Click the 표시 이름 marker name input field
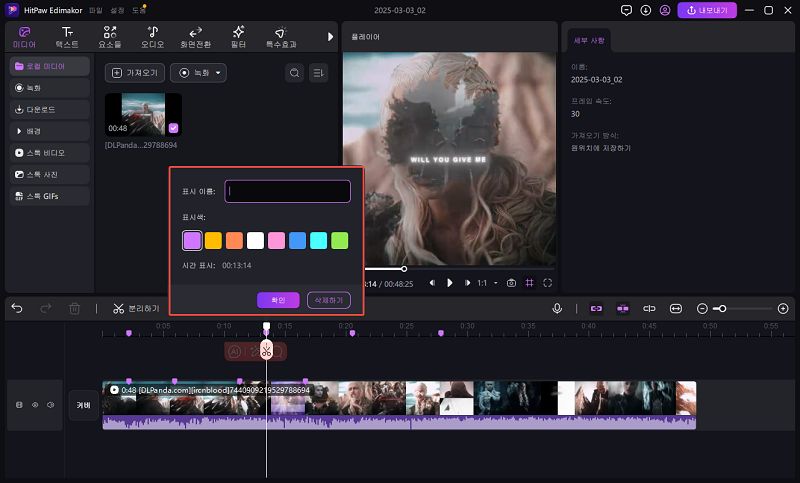Viewport: 800px width, 483px height. click(x=288, y=191)
